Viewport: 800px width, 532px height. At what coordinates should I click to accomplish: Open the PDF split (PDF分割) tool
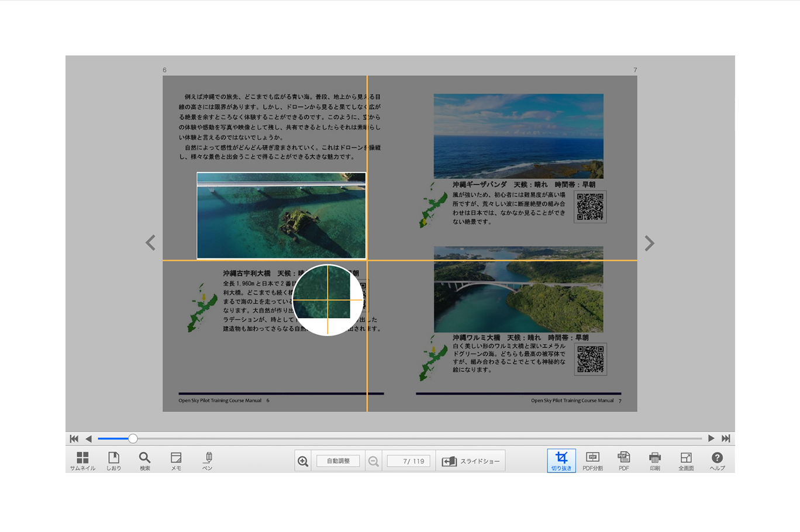(592, 460)
